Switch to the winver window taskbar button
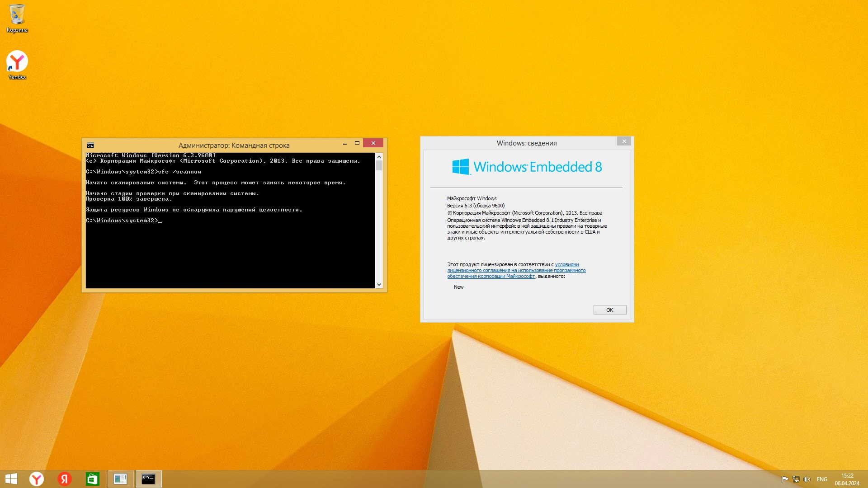Image resolution: width=868 pixels, height=488 pixels. pyautogui.click(x=120, y=479)
